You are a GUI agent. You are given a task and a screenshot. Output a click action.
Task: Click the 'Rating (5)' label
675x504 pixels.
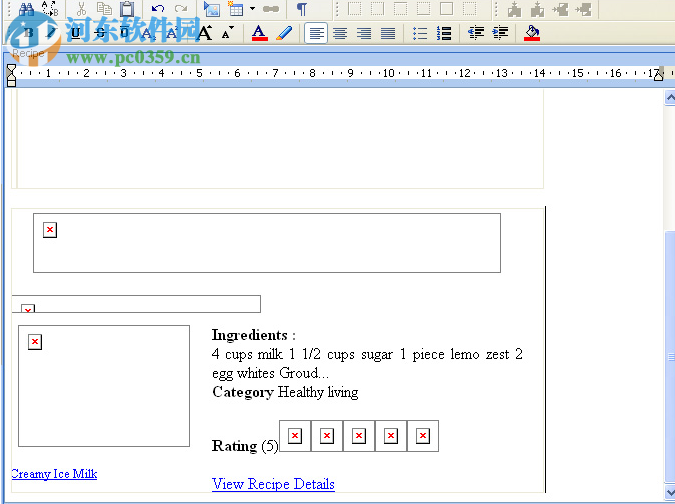coord(245,446)
